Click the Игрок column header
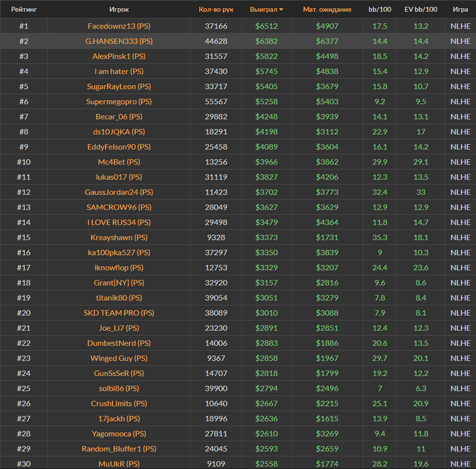The image size is (476, 469). (119, 10)
